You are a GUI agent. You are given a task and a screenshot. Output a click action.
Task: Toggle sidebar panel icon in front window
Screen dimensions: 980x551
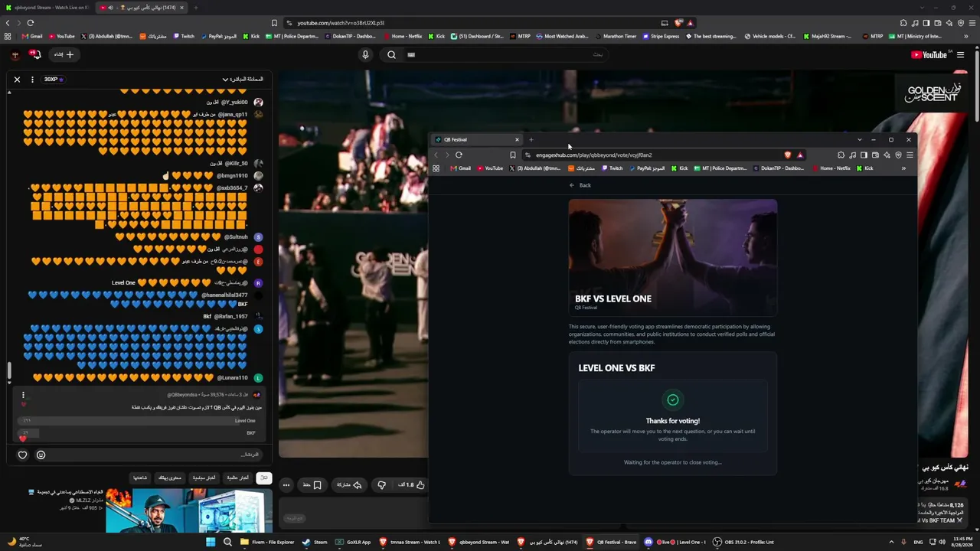pyautogui.click(x=864, y=155)
